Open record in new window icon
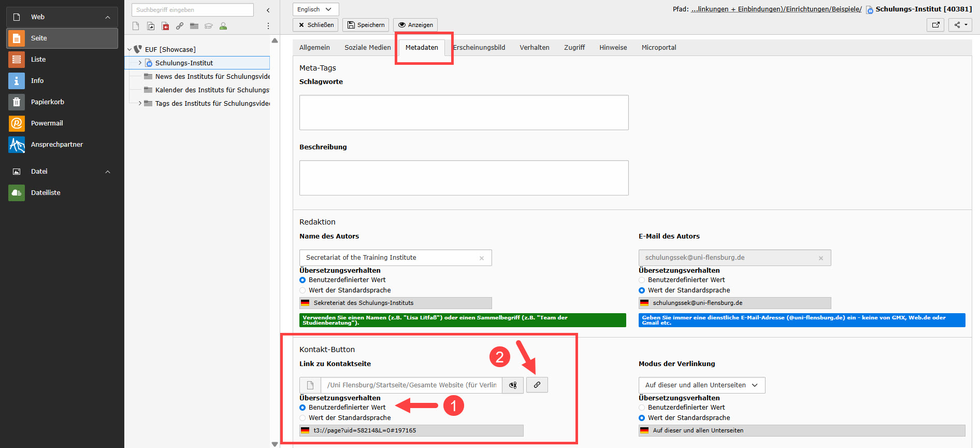The image size is (980, 448). tap(935, 25)
